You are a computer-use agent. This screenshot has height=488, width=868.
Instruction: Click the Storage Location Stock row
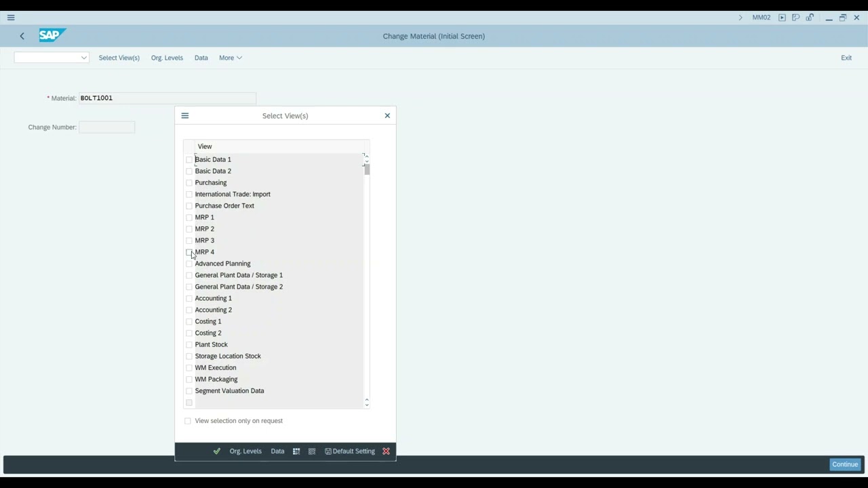coord(279,356)
